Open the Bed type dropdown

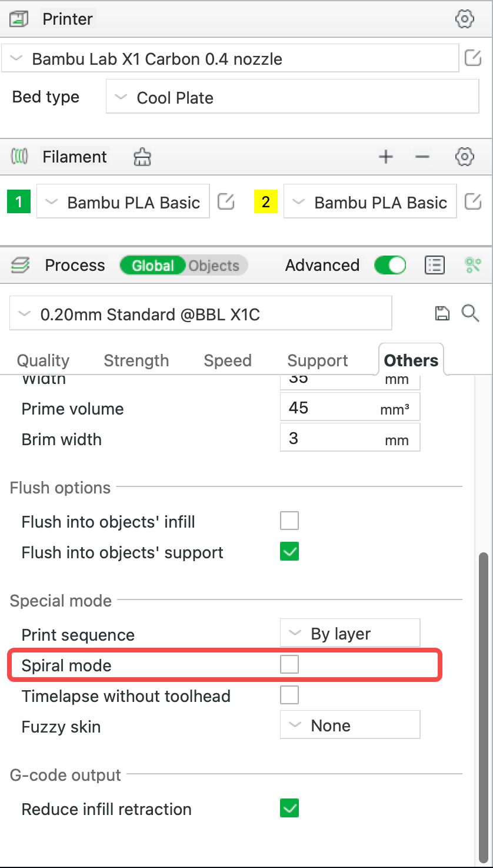pyautogui.click(x=292, y=97)
